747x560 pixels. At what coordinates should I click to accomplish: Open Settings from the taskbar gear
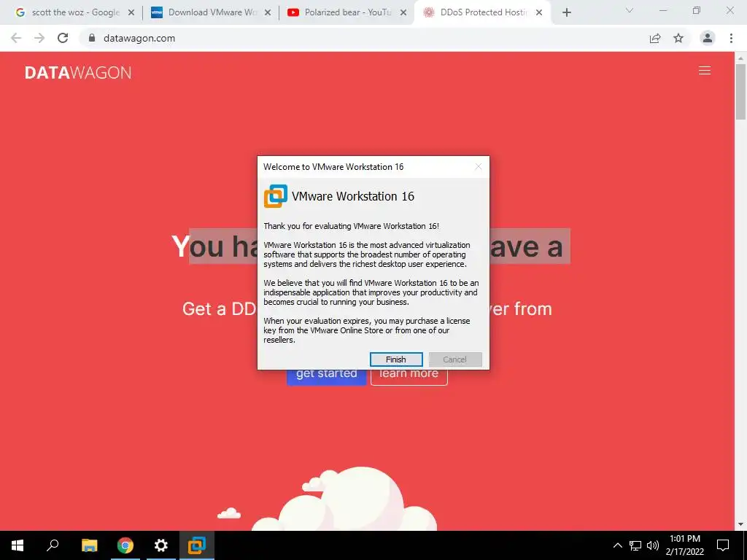(x=161, y=545)
